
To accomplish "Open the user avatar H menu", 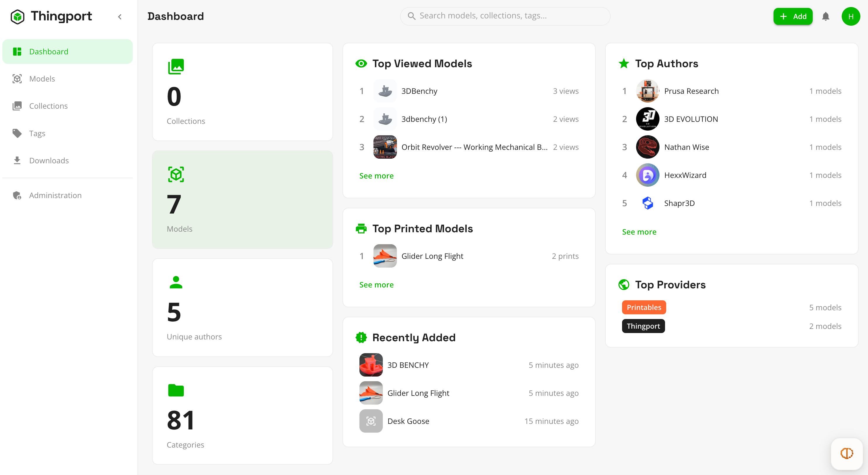I will (x=850, y=16).
